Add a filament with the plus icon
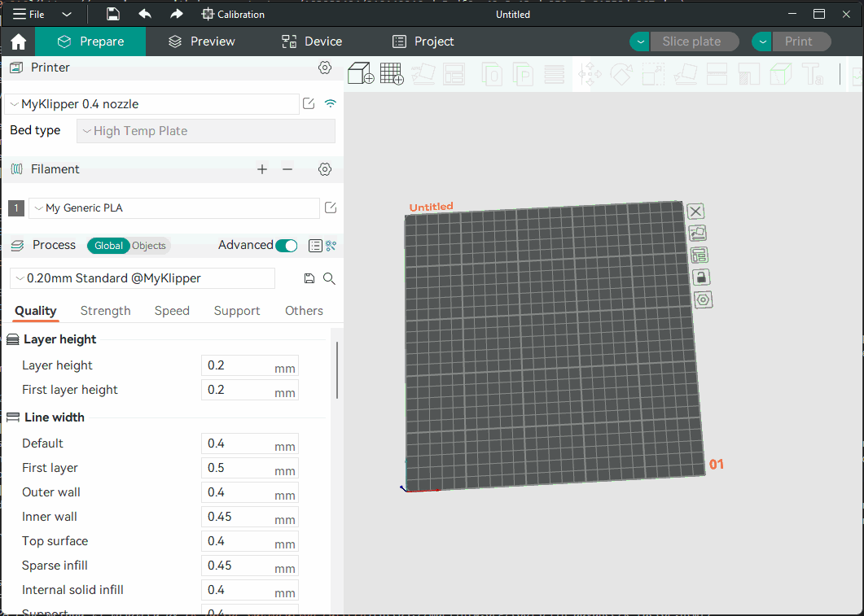Screen dimensions: 864x616 262,169
